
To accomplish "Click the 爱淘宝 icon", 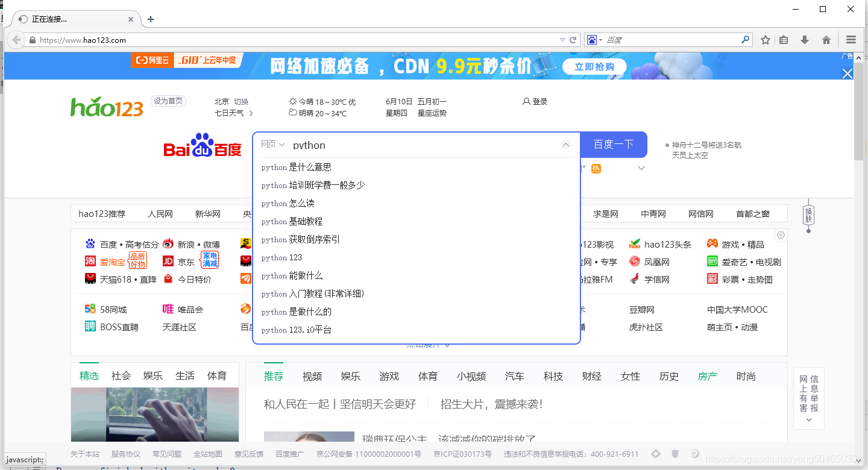I will 90,262.
